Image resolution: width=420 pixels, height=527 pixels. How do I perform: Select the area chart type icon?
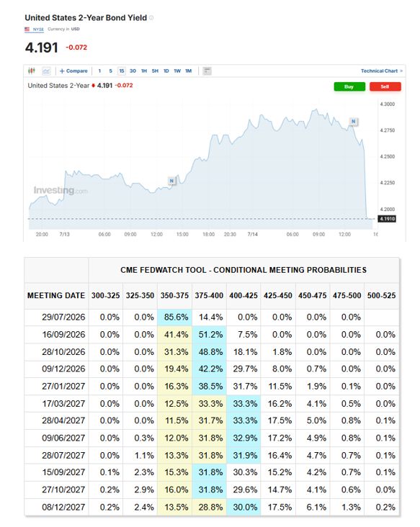pyautogui.click(x=46, y=71)
